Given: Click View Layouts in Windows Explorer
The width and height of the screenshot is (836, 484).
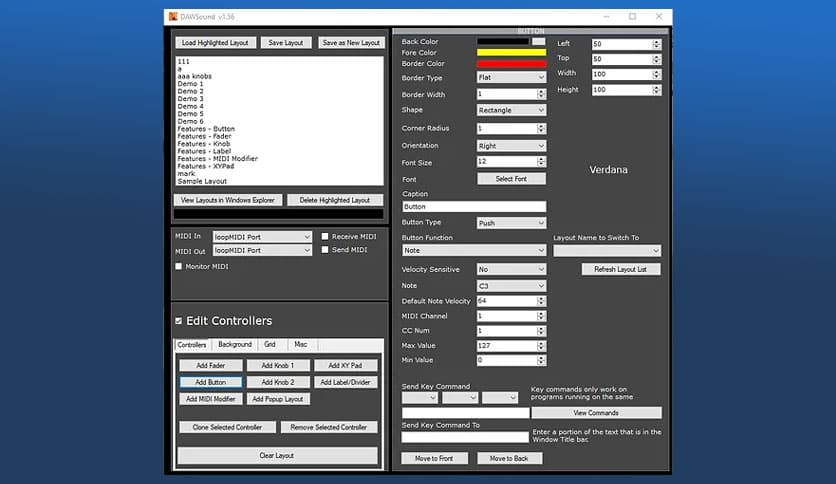Looking at the screenshot, I should coord(228,200).
